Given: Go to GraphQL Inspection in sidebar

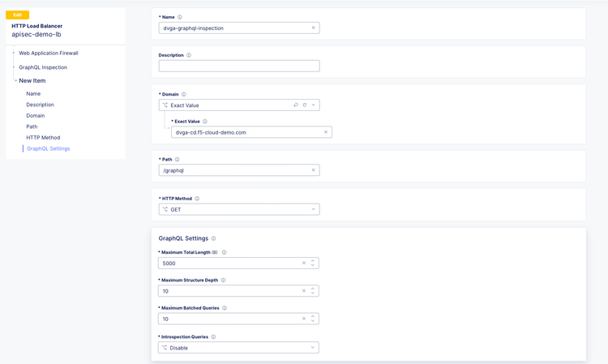Looking at the screenshot, I should pyautogui.click(x=43, y=67).
